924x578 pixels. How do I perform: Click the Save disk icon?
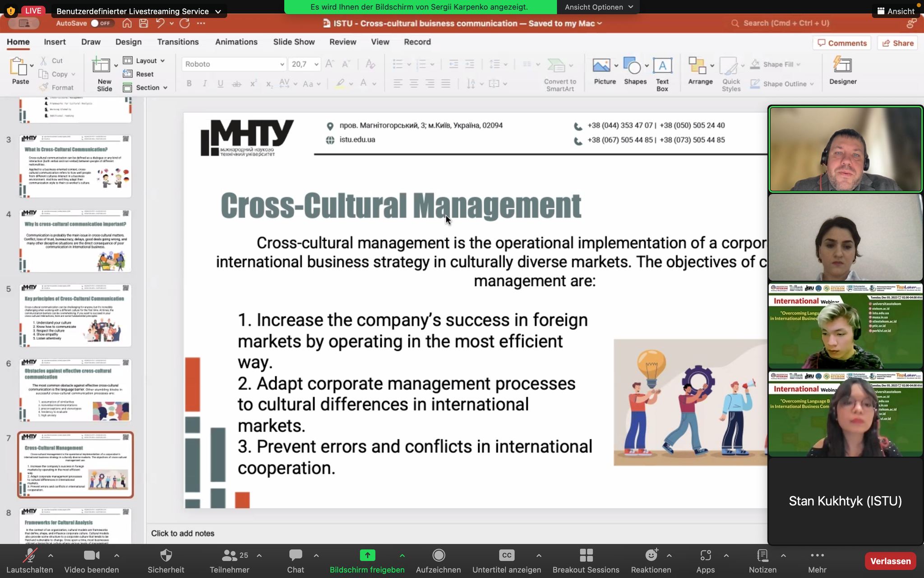[143, 23]
